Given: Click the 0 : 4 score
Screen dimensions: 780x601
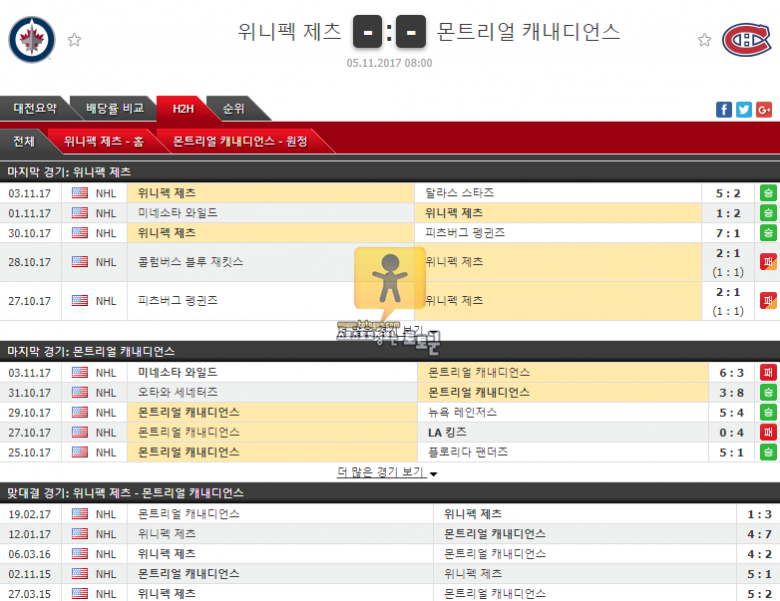Looking at the screenshot, I should coord(732,432).
